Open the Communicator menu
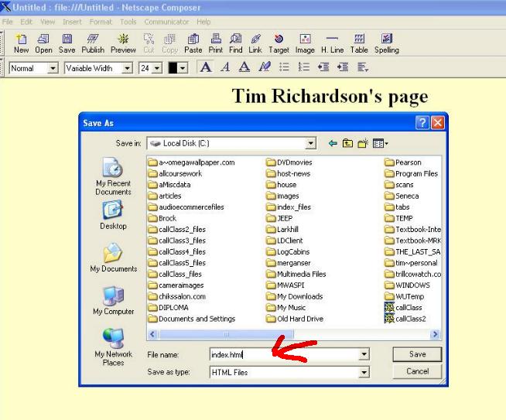 pos(166,22)
